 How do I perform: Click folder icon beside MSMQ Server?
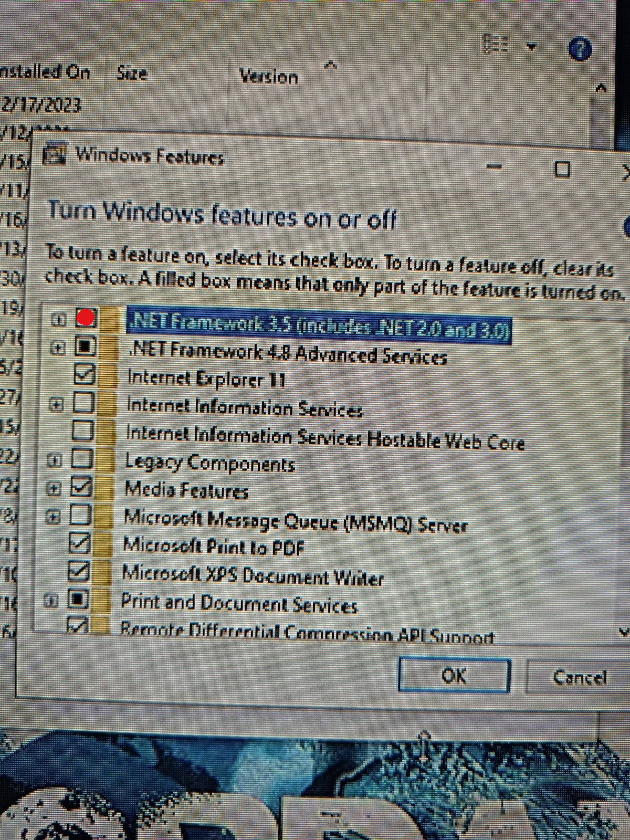click(x=103, y=516)
